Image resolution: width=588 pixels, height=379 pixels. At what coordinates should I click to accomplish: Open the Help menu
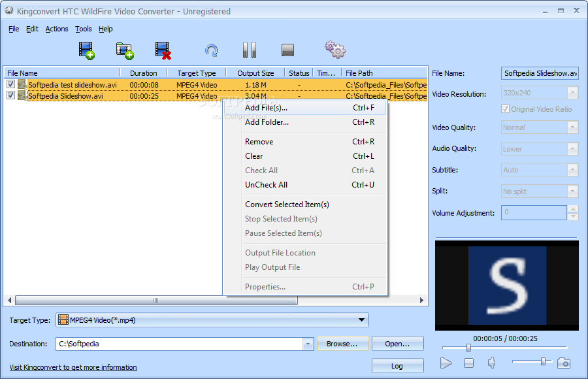[x=105, y=29]
